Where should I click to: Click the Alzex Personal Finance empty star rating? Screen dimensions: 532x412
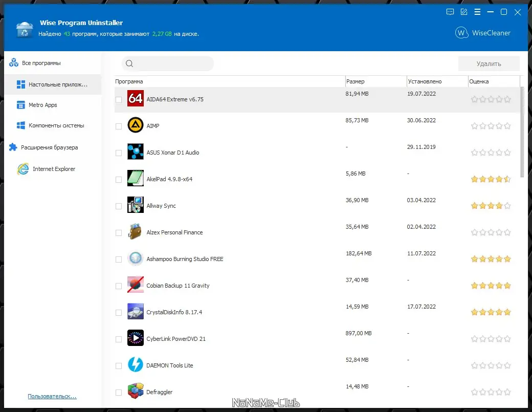point(491,232)
